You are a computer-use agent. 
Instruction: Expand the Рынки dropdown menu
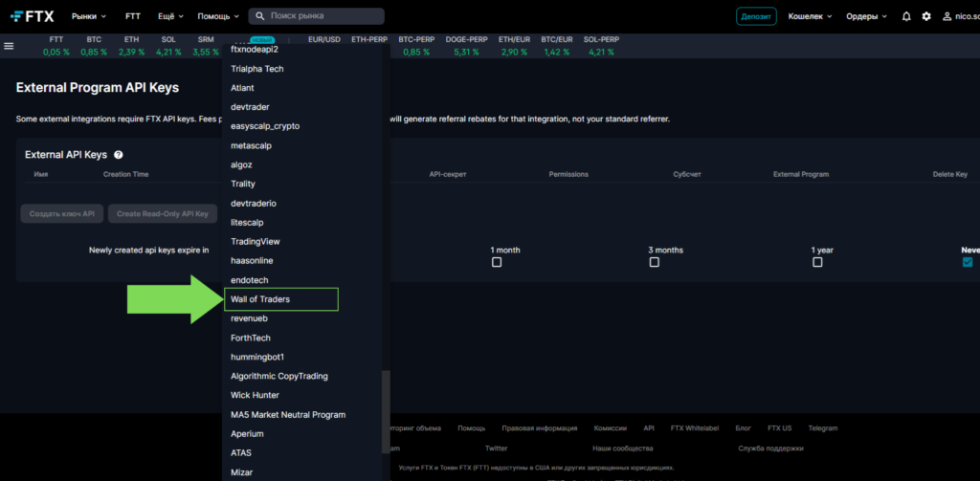click(91, 16)
